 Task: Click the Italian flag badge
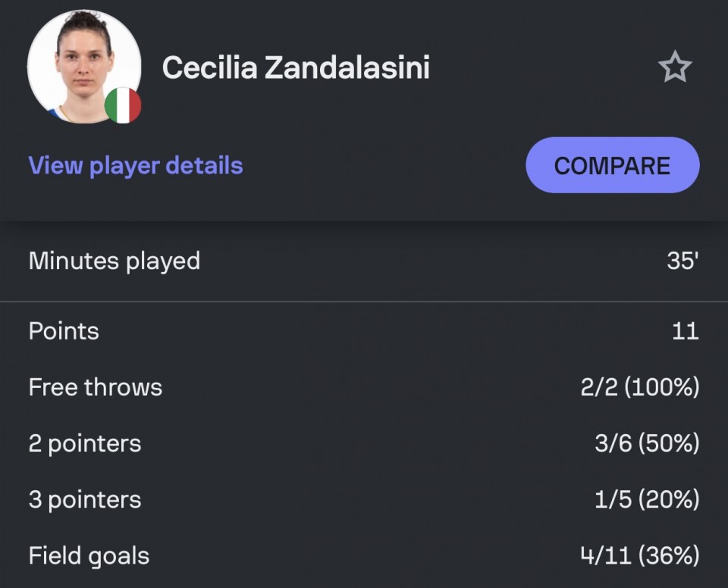[x=123, y=105]
